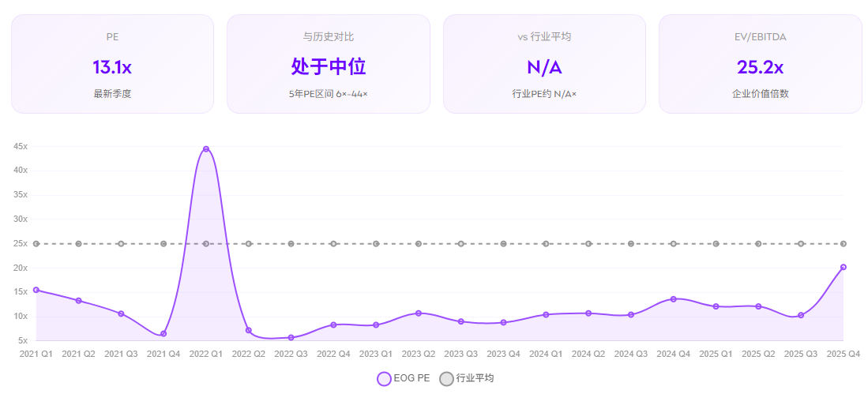
Task: Click the 行业平均 marker at 2023 Q3
Action: pyautogui.click(x=461, y=244)
